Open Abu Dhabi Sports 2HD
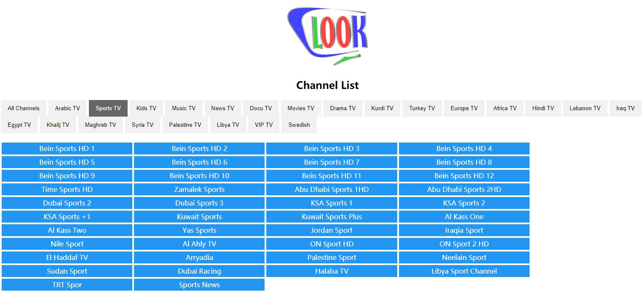This screenshot has width=644, height=300. pyautogui.click(x=464, y=189)
